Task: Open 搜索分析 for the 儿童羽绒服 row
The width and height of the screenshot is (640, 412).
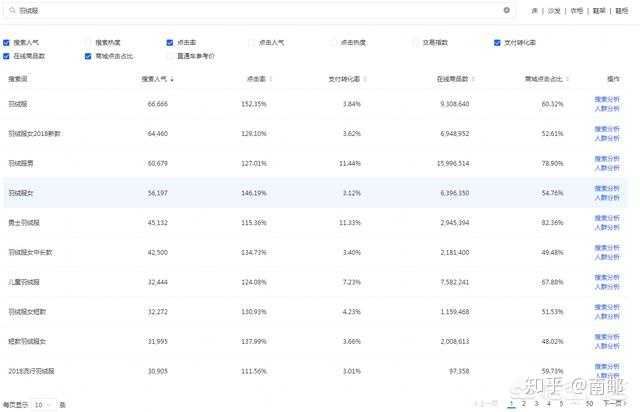Action: coord(607,278)
